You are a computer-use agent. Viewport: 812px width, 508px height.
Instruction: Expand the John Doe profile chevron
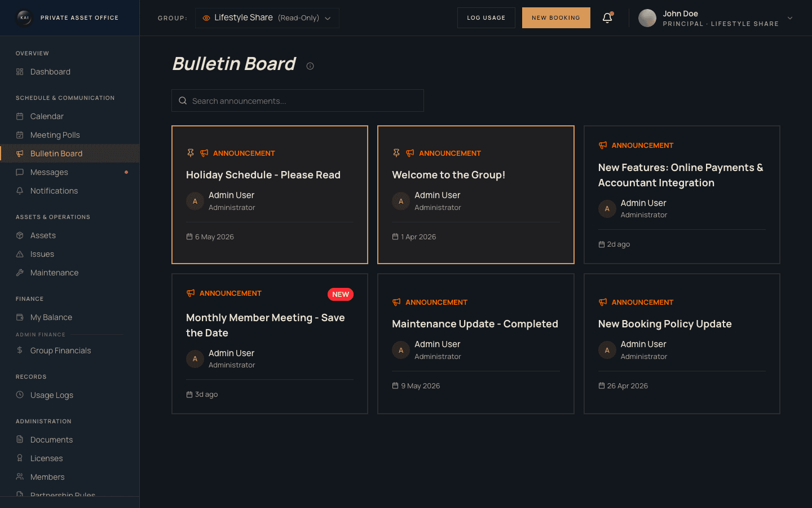pos(790,18)
